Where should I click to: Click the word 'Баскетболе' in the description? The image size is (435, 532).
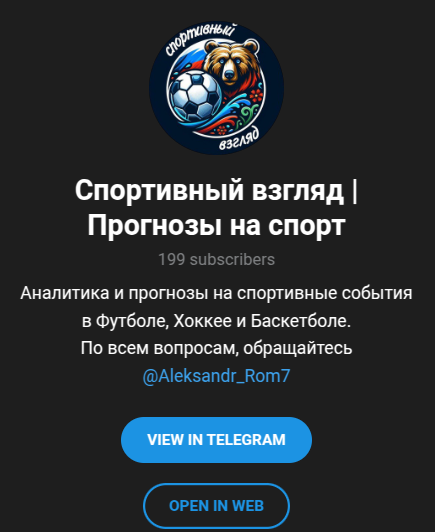[301, 321]
